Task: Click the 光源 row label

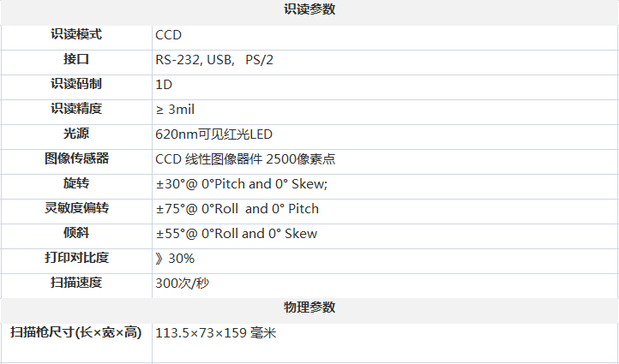Action: [76, 134]
